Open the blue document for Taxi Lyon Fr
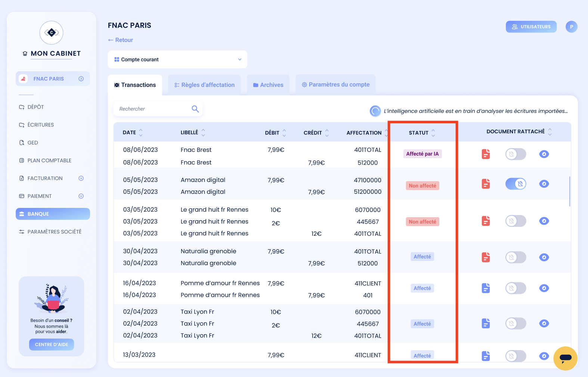Screen dimensions: 588x377 486,323
